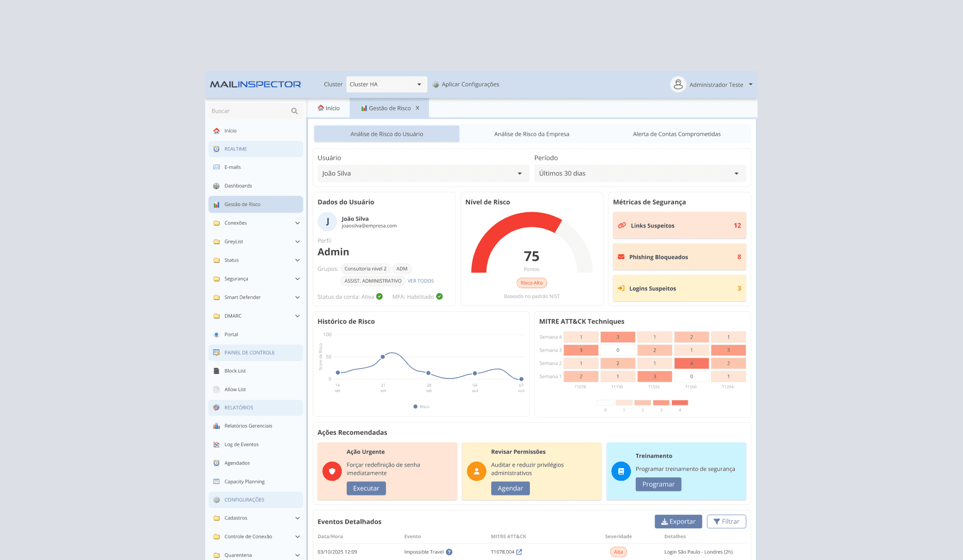Open the VER TODOS groups link
The image size is (963, 560).
pyautogui.click(x=421, y=281)
